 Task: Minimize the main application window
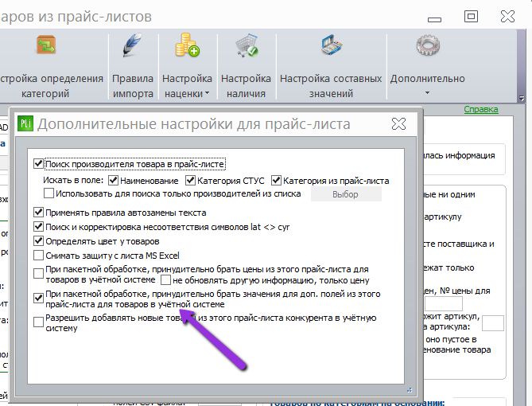[x=434, y=20]
